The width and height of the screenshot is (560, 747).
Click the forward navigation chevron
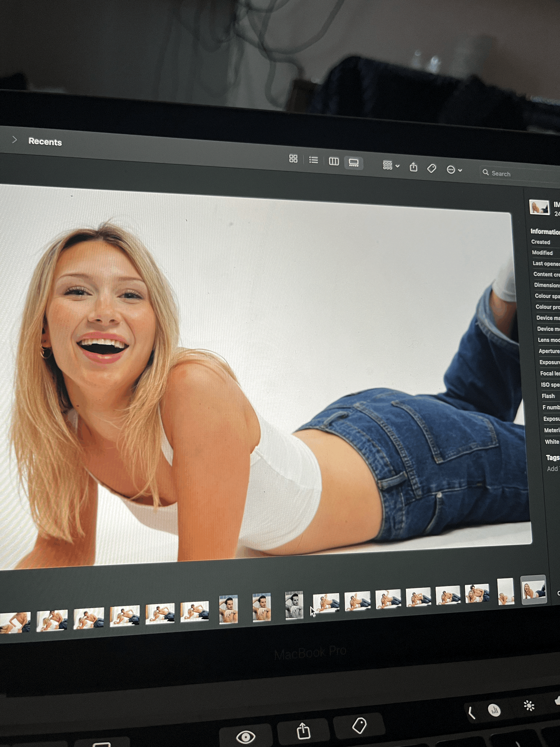click(14, 139)
